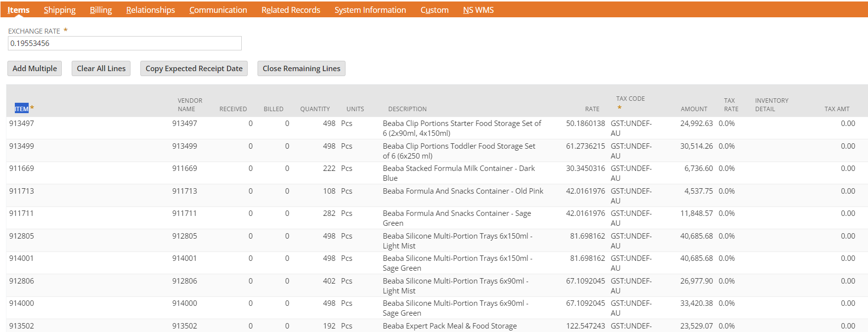The height and width of the screenshot is (332, 868).
Task: Select item cell 912805
Action: tap(22, 236)
